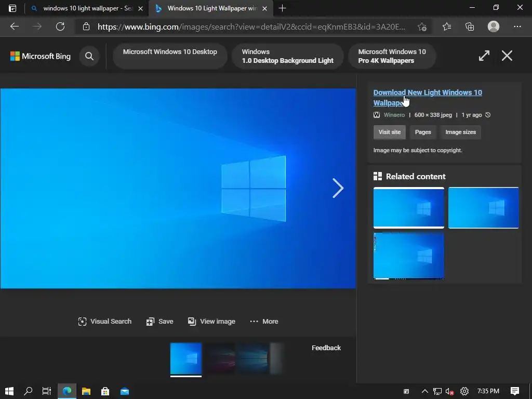This screenshot has width=532, height=399.
Task: Open the browser profile avatar
Action: coord(494,26)
